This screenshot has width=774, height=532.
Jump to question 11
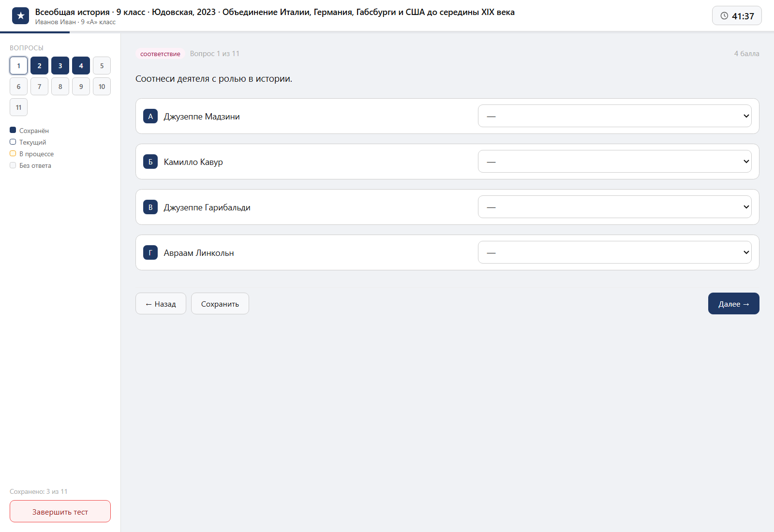click(x=18, y=107)
